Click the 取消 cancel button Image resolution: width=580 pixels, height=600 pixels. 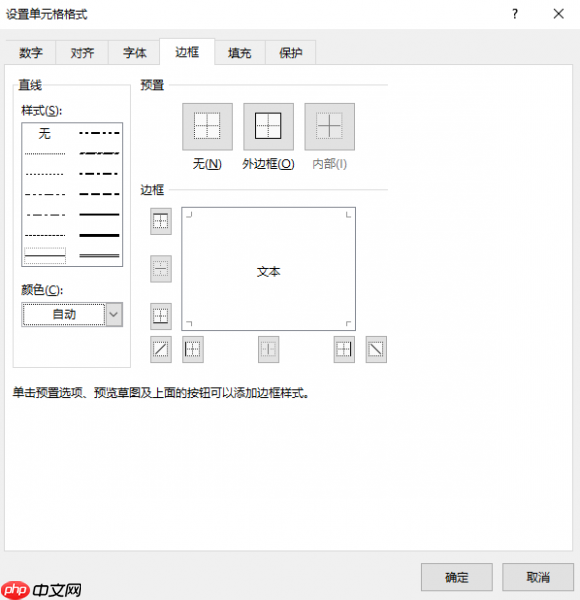[538, 577]
